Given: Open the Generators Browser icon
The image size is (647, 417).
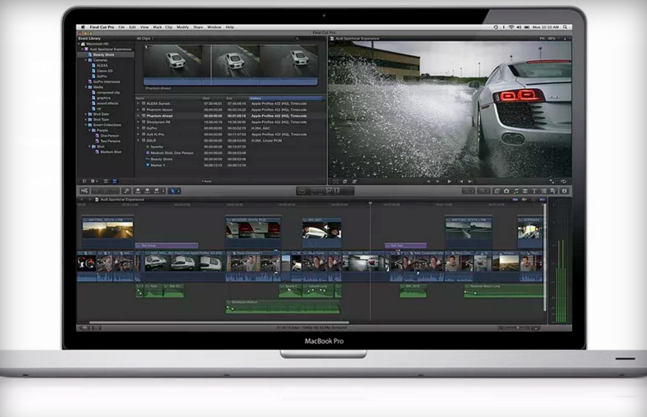Looking at the screenshot, I should tap(544, 191).
